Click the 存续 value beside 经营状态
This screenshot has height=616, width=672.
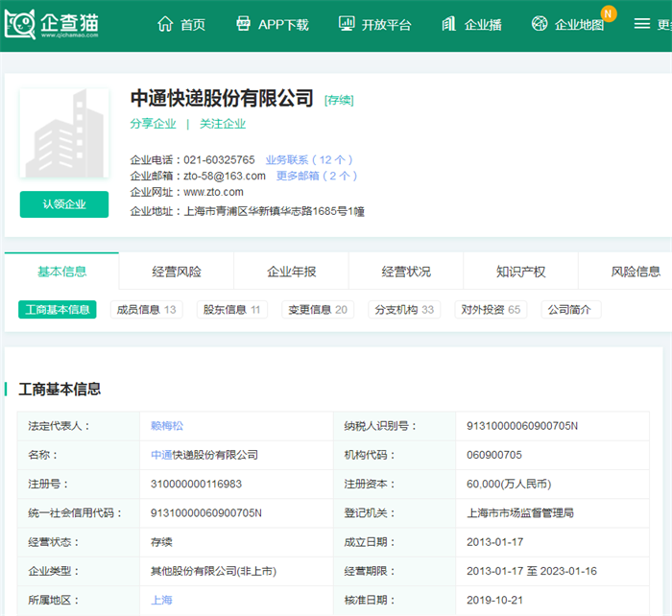(161, 542)
